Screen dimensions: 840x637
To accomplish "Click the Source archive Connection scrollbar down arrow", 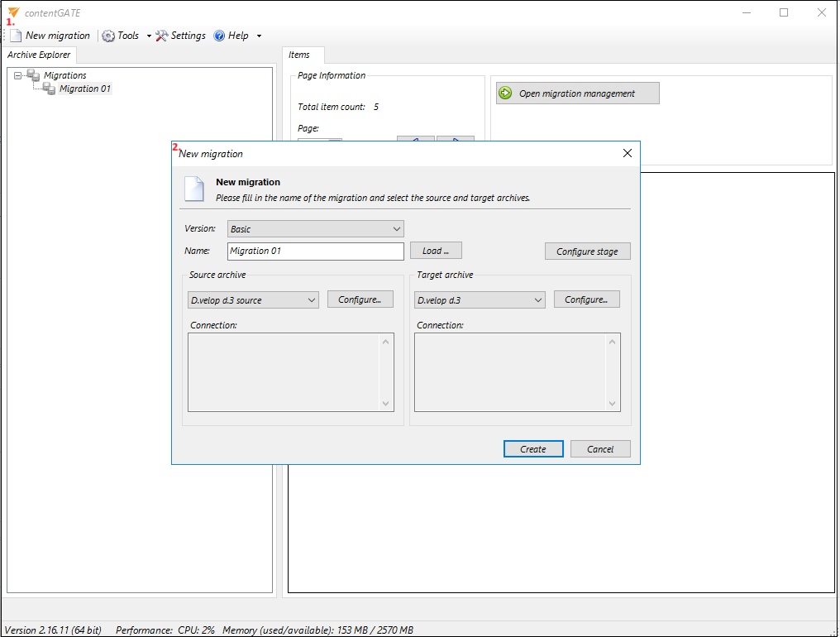I will click(x=385, y=404).
